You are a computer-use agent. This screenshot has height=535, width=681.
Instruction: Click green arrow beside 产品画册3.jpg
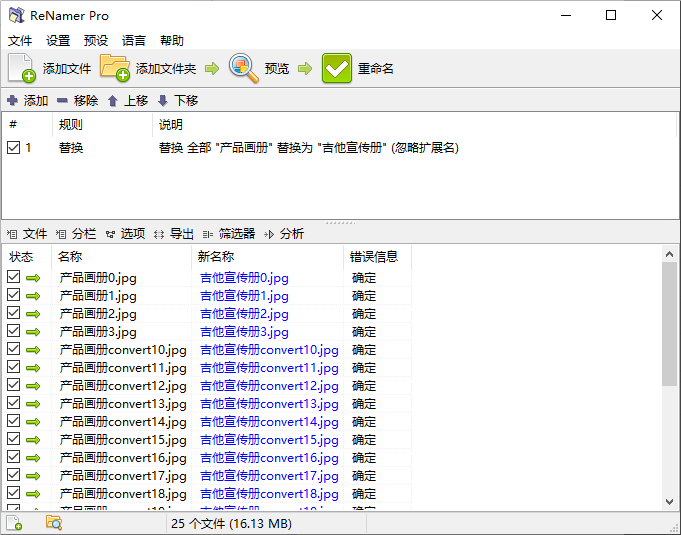point(33,332)
